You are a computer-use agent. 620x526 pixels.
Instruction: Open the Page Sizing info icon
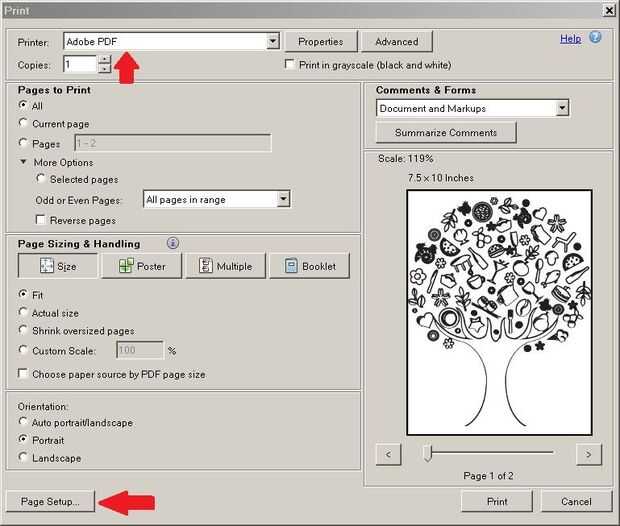click(173, 243)
